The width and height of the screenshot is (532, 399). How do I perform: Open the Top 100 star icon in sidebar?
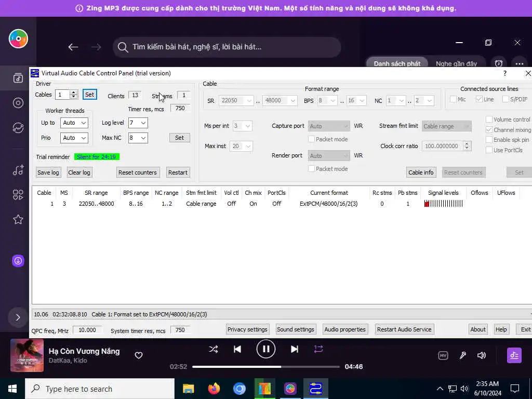[x=18, y=220]
